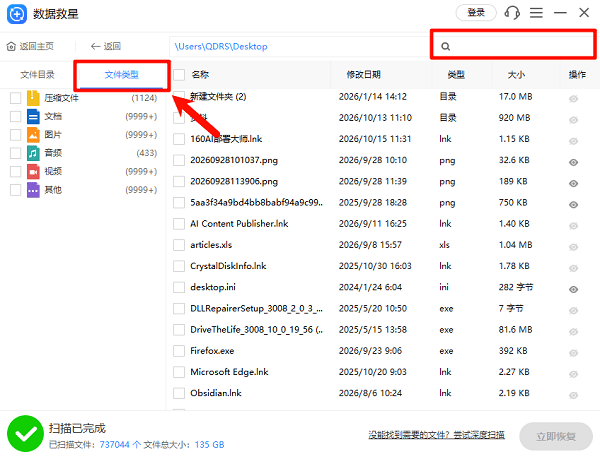The image size is (600, 459).
Task: Click eye icon for AI Content Publisher.lnk
Action: pos(573,226)
